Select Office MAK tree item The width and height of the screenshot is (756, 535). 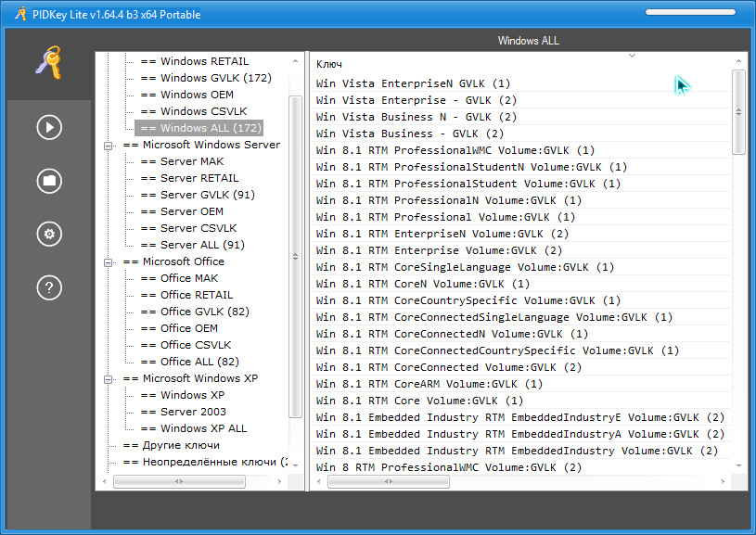(179, 278)
